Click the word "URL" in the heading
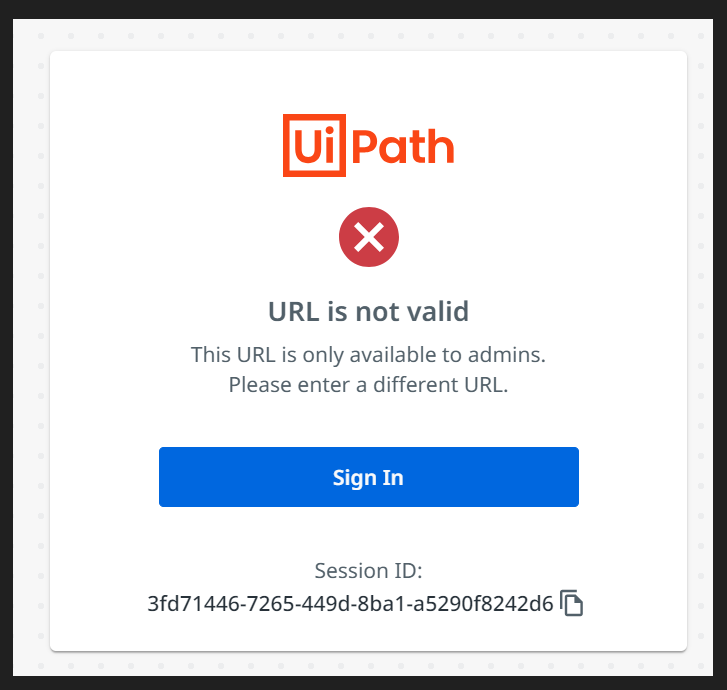The image size is (727, 690). 293,311
